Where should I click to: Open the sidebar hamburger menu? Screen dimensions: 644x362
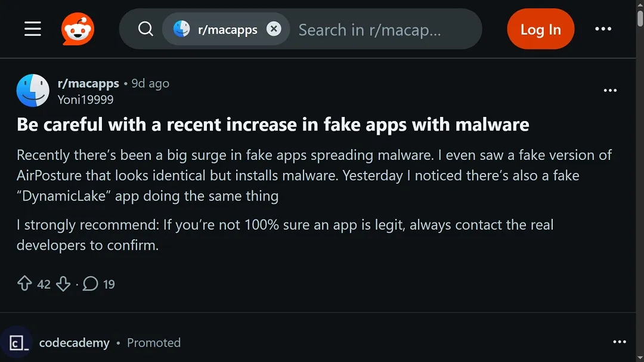(x=33, y=28)
